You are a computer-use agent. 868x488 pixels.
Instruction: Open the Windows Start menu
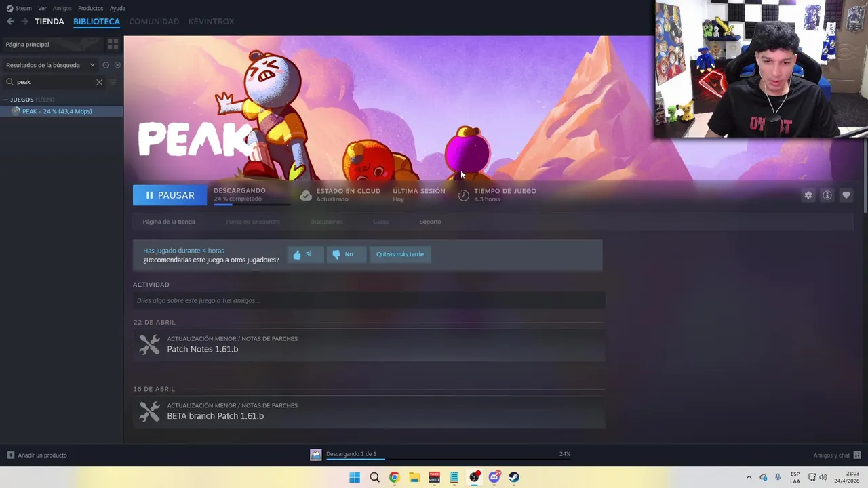(x=355, y=477)
